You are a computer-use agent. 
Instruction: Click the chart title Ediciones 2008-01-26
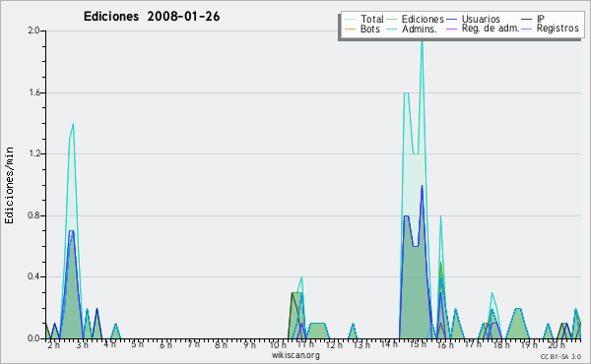click(152, 17)
